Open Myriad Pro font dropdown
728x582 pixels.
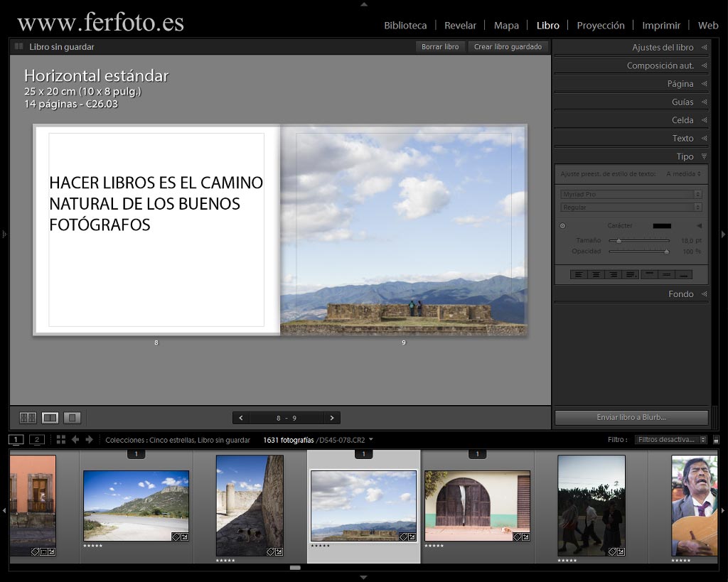pyautogui.click(x=631, y=194)
